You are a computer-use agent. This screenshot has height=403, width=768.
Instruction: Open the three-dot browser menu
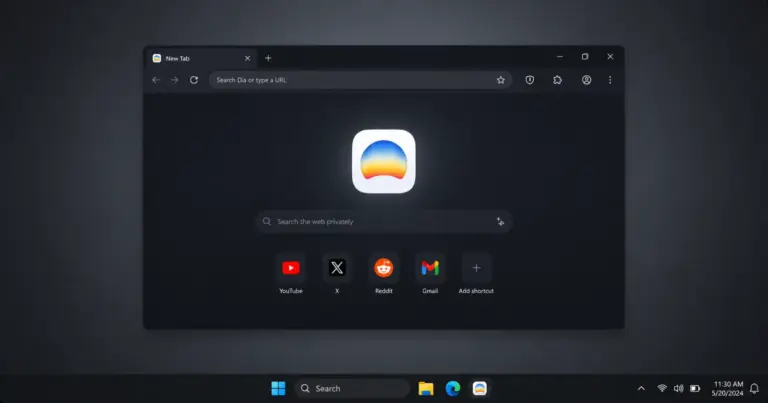point(610,80)
